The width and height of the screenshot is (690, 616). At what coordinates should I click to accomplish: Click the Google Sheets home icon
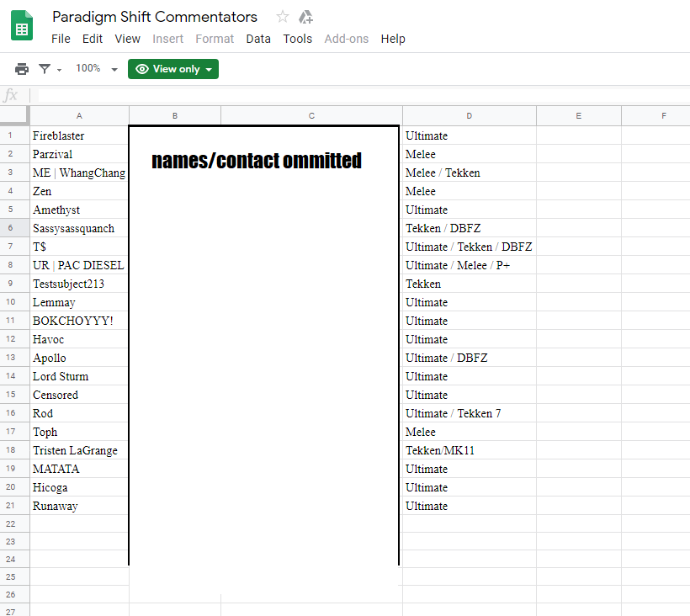tap(22, 25)
